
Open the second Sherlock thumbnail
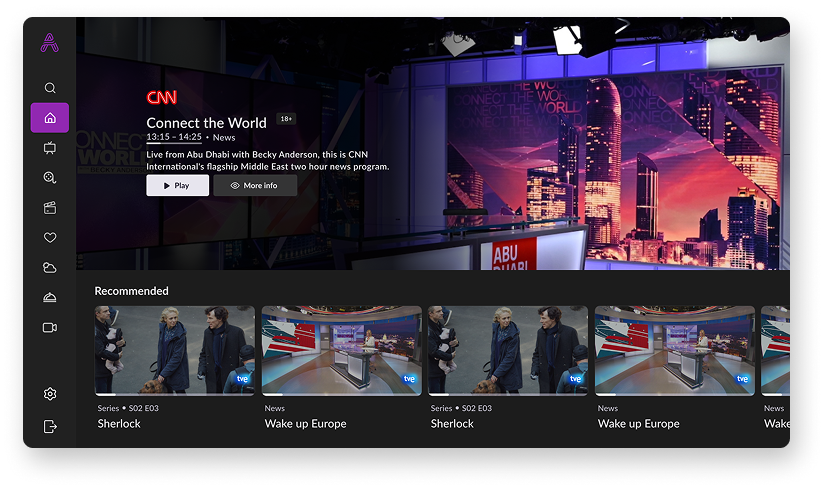coord(508,351)
